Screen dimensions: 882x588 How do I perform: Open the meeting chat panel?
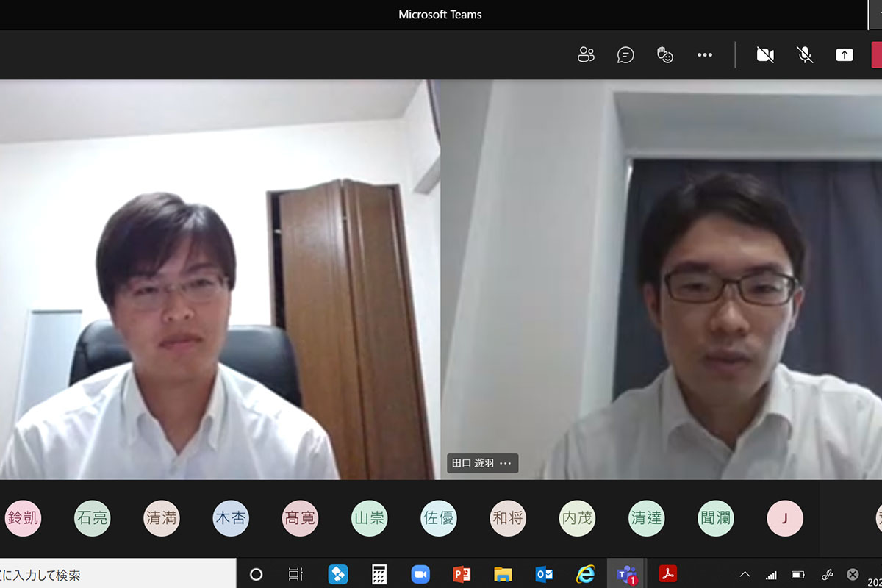click(x=625, y=55)
